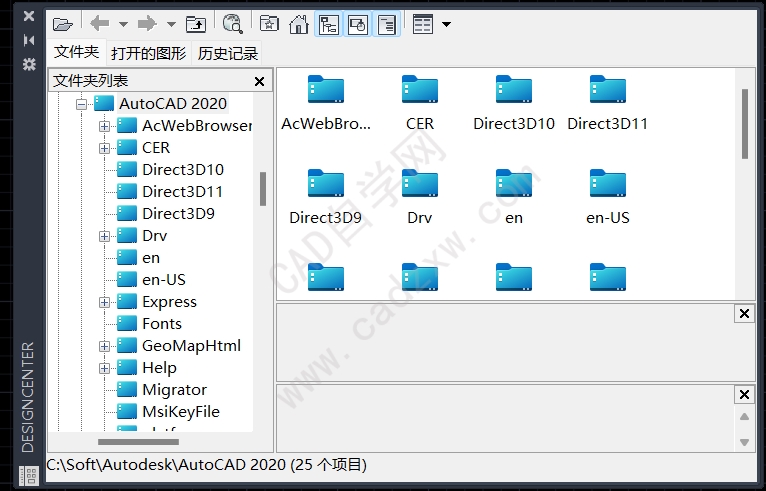Toggle the Tree View button
The image size is (766, 491).
pyautogui.click(x=328, y=24)
